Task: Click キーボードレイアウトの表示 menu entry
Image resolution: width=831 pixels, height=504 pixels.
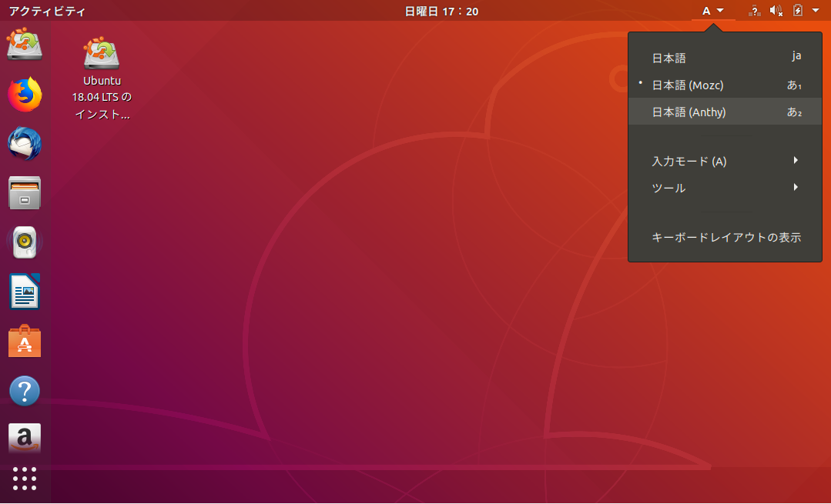Action: point(725,238)
